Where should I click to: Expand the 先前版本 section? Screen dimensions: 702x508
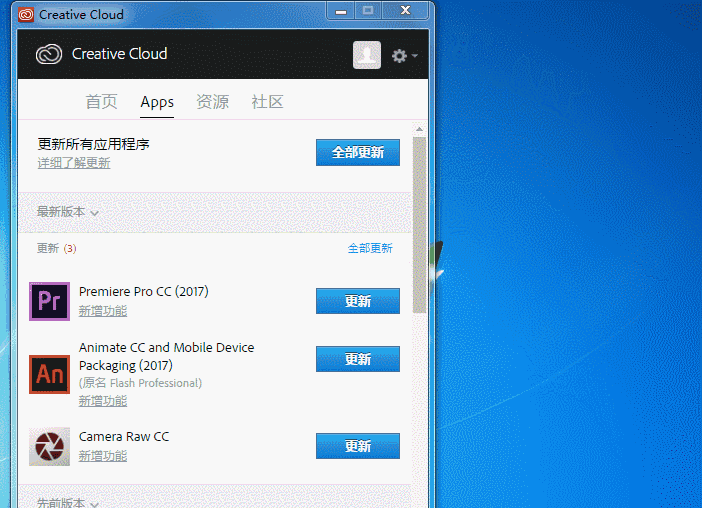(x=68, y=503)
